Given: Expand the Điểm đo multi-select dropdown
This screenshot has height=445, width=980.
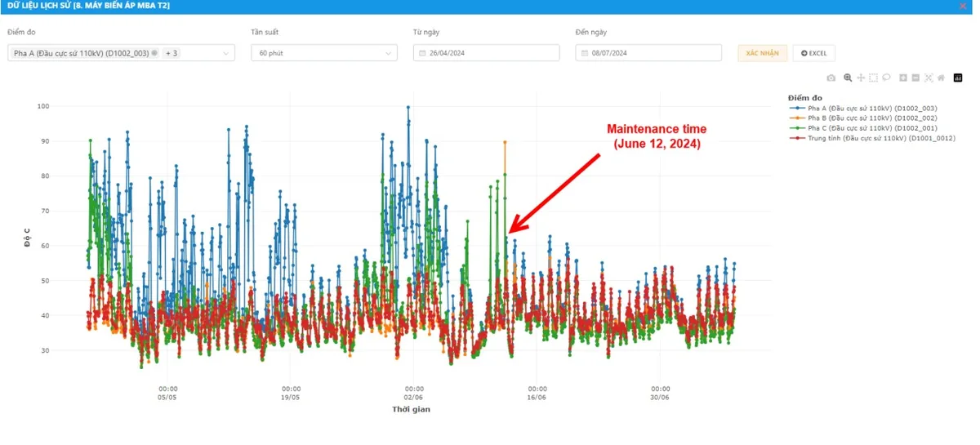Looking at the screenshot, I should (x=122, y=53).
